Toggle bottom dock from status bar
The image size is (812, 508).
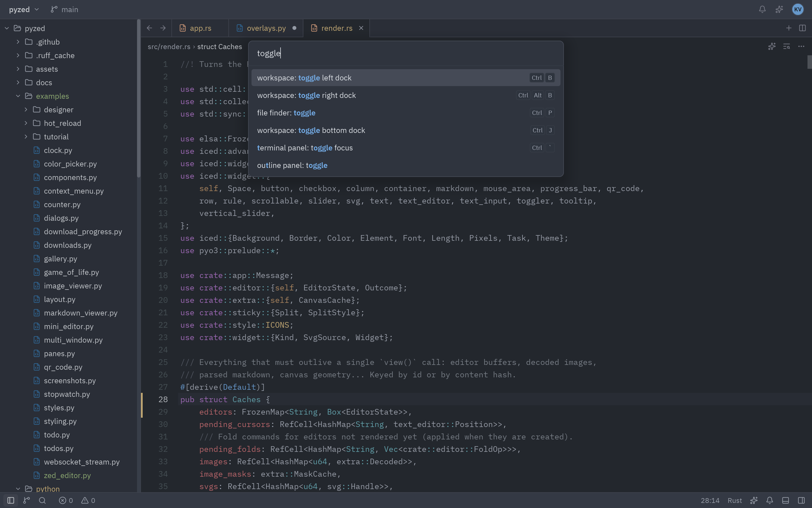pos(785,500)
